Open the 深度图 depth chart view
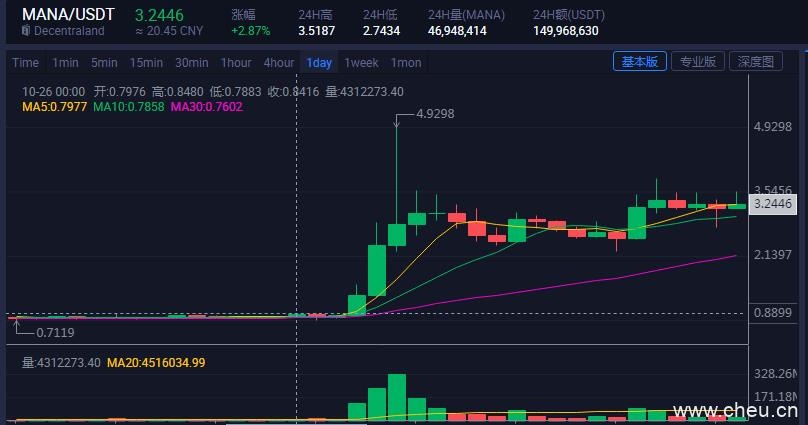The height and width of the screenshot is (425, 808). coord(755,62)
